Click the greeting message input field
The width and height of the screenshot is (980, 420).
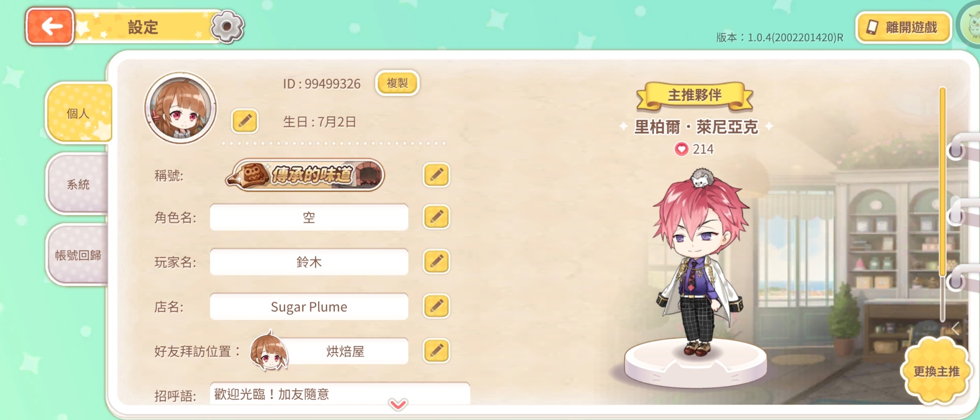[340, 394]
